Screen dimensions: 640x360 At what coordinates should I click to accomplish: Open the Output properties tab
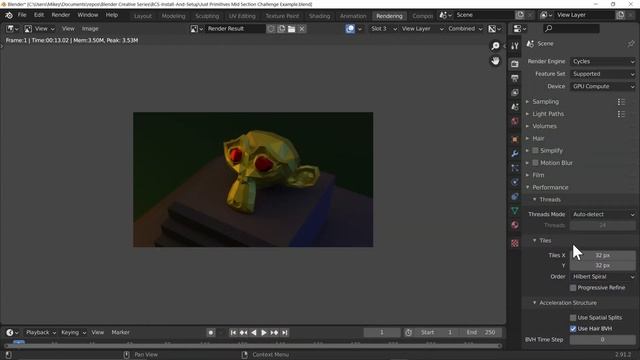515,78
